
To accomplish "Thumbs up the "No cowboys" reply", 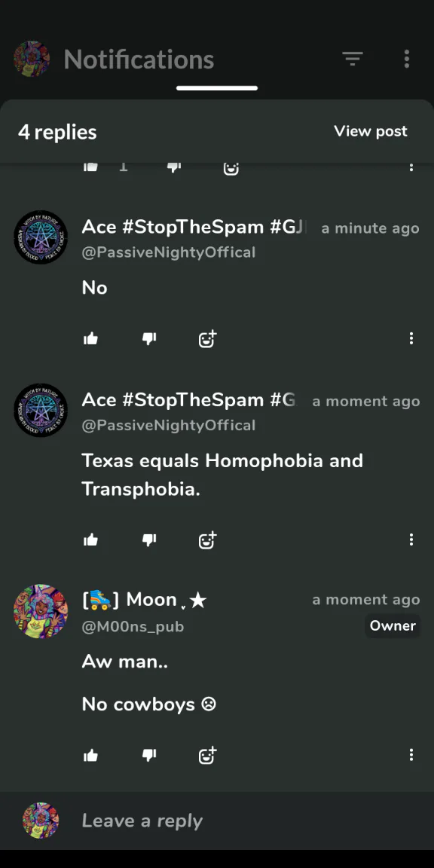I will click(x=90, y=755).
